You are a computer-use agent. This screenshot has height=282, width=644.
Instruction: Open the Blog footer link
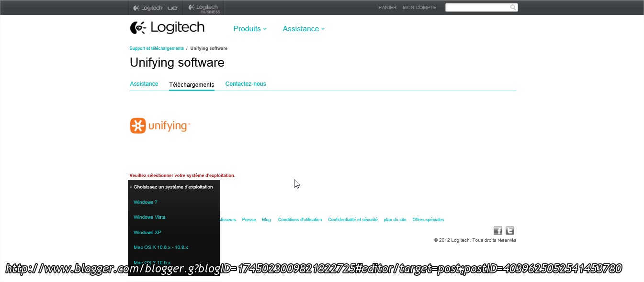(267, 220)
